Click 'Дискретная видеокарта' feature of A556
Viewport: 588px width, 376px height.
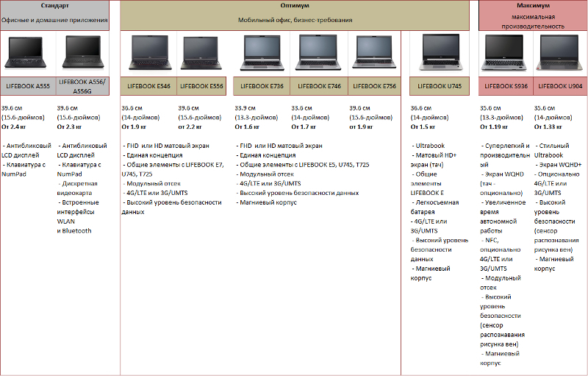[77, 188]
